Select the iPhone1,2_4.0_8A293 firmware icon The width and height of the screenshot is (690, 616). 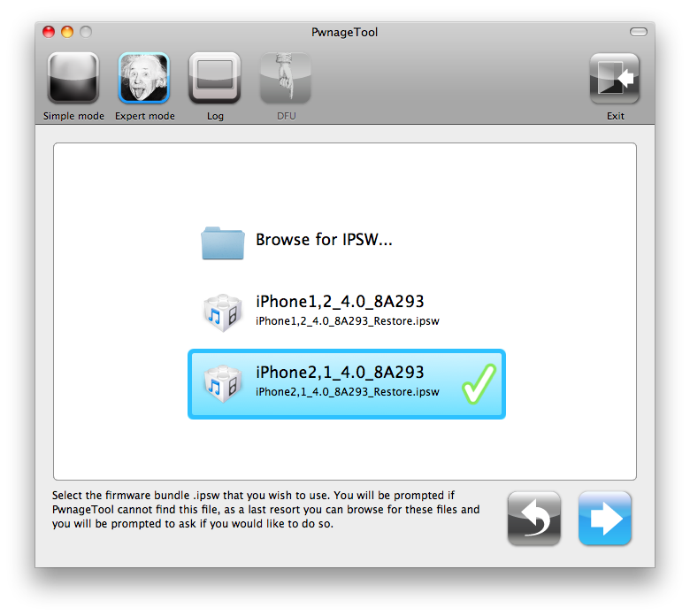(223, 312)
